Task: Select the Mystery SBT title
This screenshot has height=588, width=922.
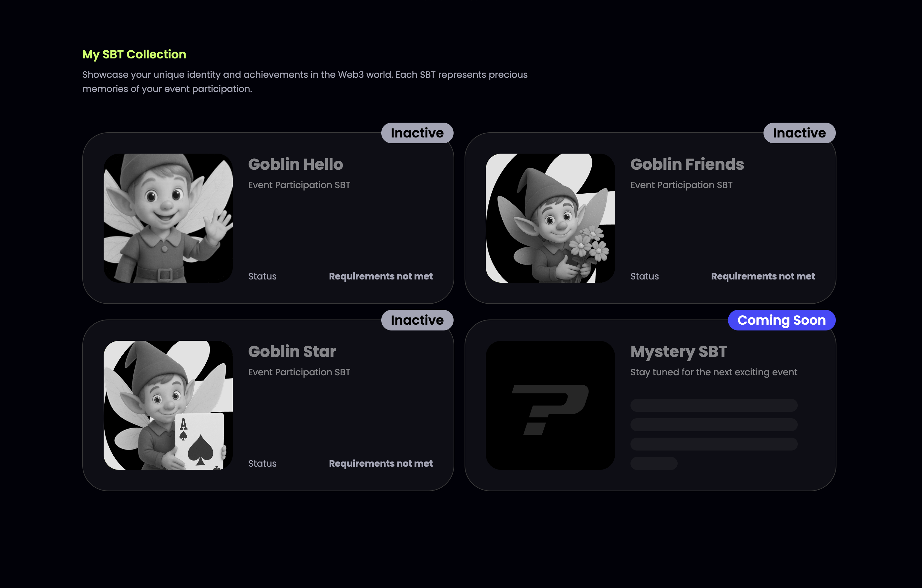Action: point(679,352)
